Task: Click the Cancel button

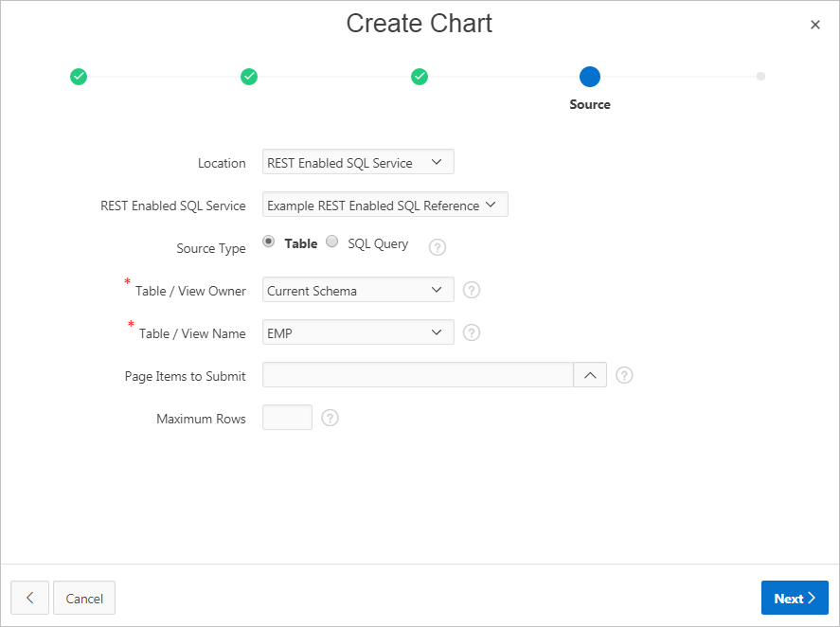Action: pyautogui.click(x=84, y=598)
